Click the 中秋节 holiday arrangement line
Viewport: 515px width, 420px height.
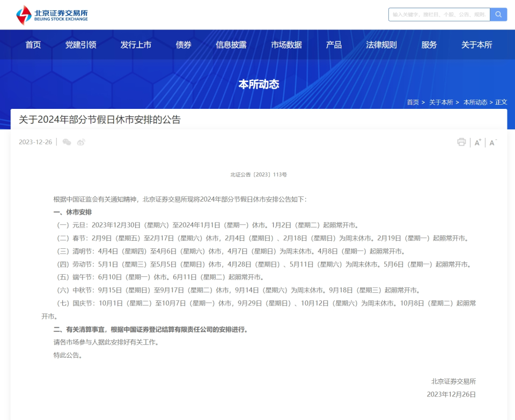(x=238, y=290)
